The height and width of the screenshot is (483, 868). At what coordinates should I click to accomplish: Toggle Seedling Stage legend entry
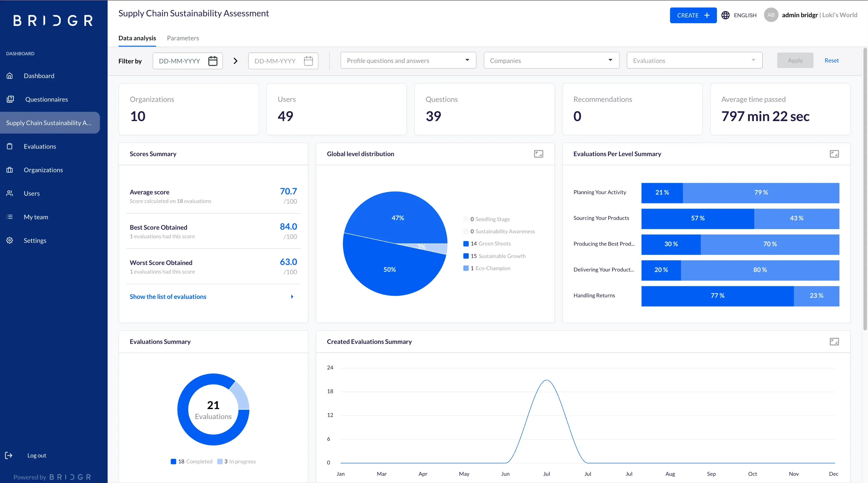pos(487,219)
